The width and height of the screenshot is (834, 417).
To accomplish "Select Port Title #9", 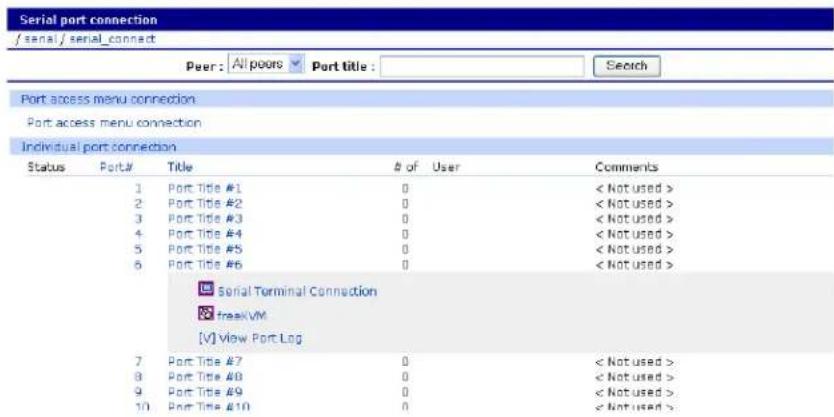I will coord(205,393).
